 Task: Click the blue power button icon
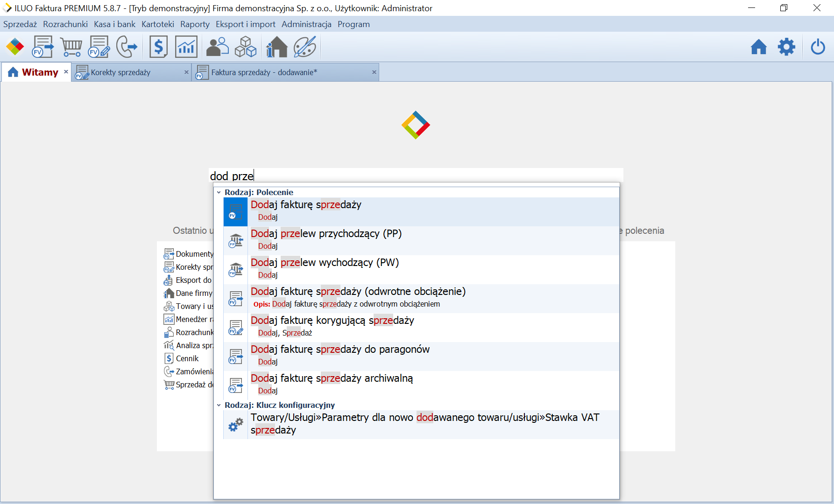(818, 47)
